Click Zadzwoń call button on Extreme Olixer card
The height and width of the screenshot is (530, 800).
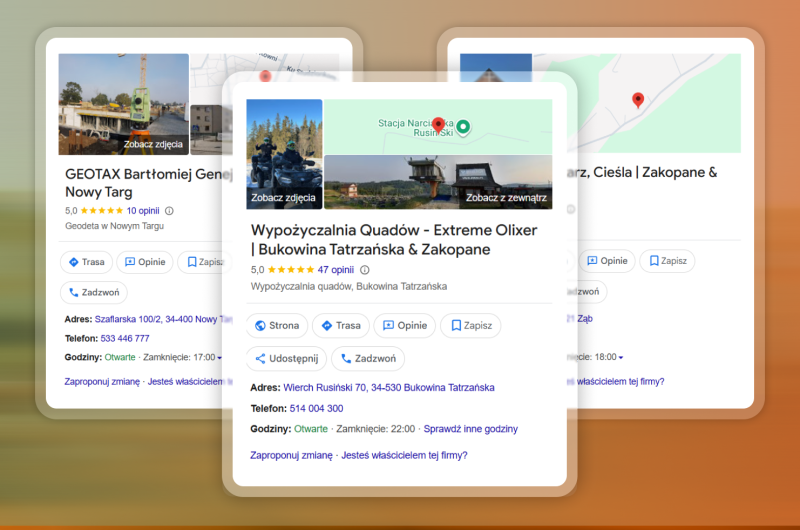[368, 359]
